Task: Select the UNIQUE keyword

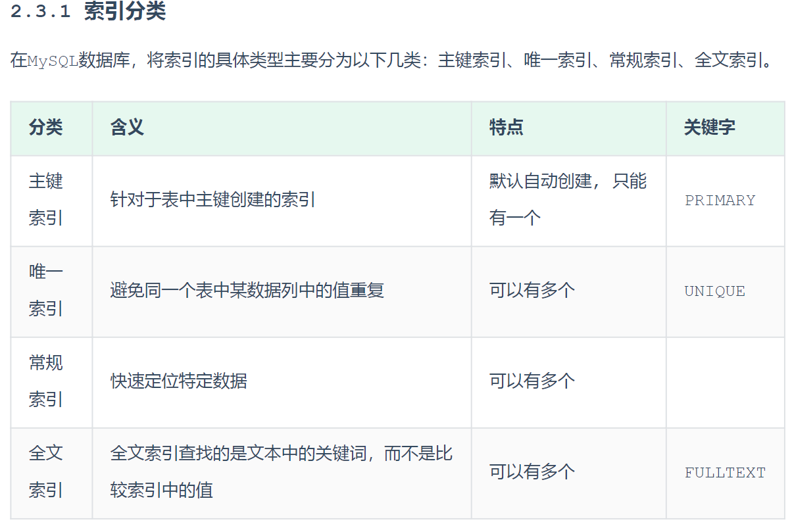Action: click(x=714, y=291)
